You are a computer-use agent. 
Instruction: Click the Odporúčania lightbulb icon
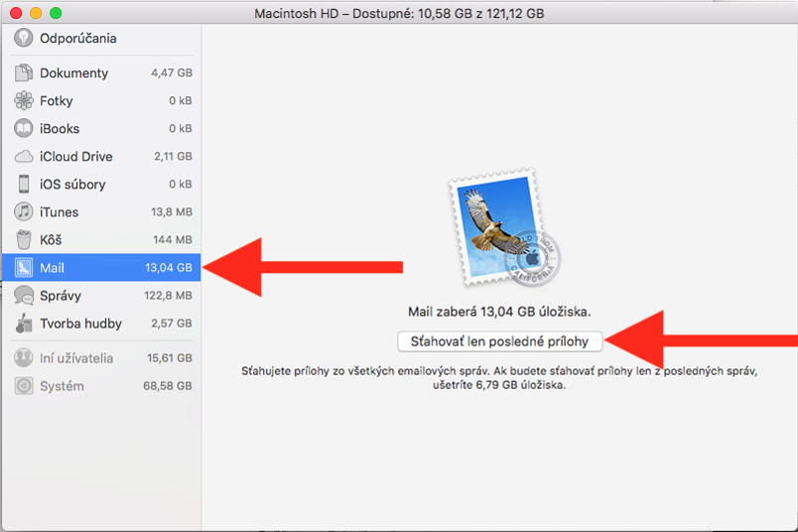(24, 39)
